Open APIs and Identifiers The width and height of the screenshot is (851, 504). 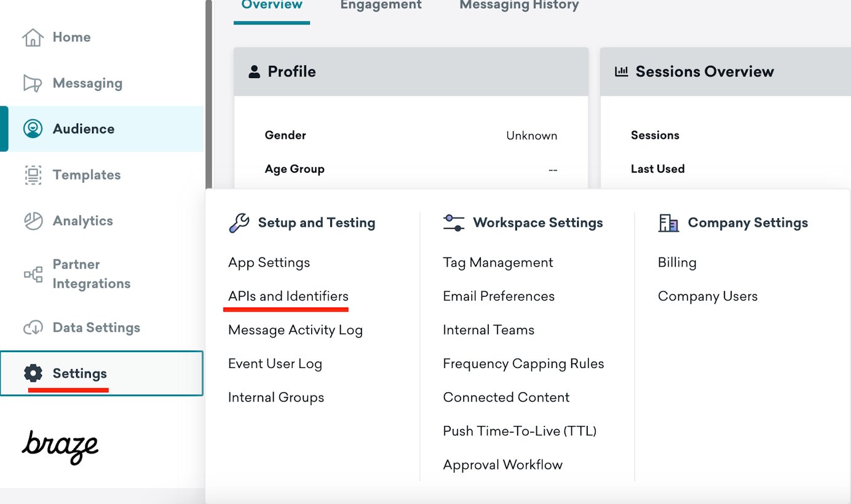[x=288, y=296]
